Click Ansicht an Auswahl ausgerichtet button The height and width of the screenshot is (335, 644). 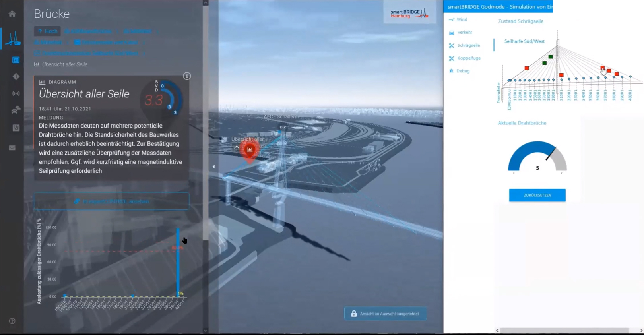click(x=386, y=314)
